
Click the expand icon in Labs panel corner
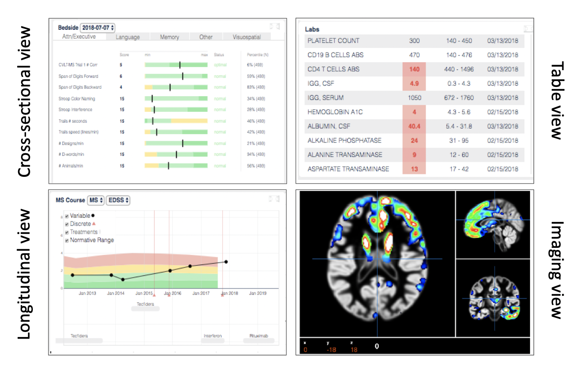pos(528,29)
